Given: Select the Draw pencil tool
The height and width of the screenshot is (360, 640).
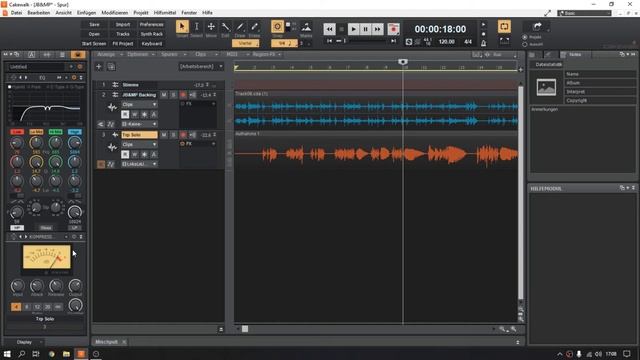Looking at the screenshot, I should pos(240,27).
